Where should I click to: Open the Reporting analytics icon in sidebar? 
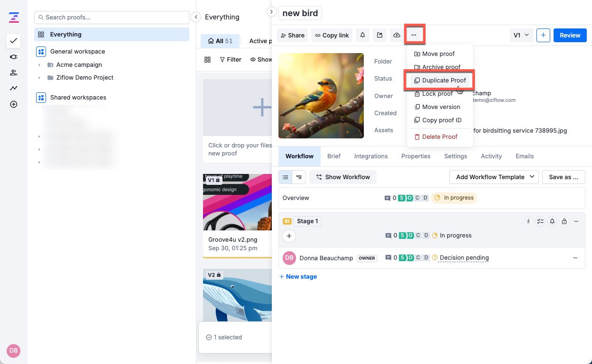coord(13,88)
